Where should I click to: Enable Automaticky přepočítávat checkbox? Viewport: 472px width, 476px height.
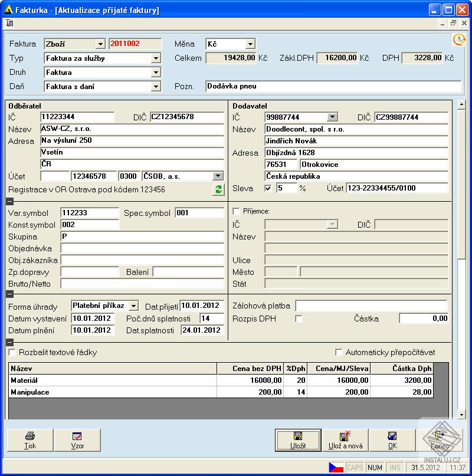point(339,352)
